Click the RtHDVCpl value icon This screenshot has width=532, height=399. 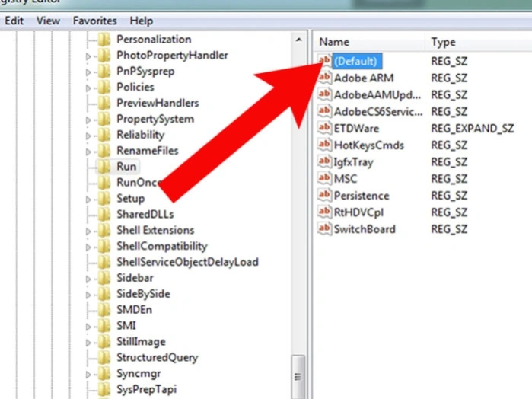[324, 212]
